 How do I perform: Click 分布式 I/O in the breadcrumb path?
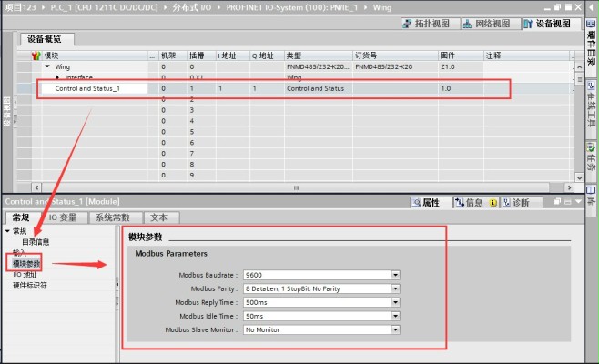[191, 7]
